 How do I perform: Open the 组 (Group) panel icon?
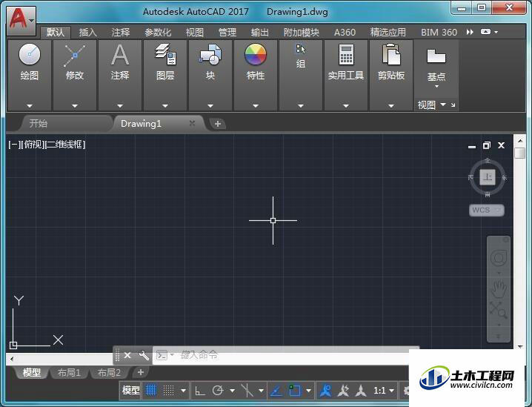pyautogui.click(x=301, y=49)
